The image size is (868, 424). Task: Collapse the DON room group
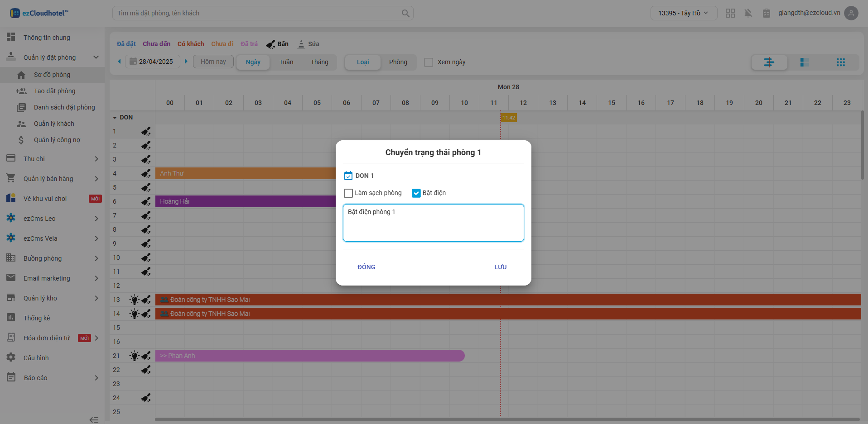pyautogui.click(x=115, y=118)
